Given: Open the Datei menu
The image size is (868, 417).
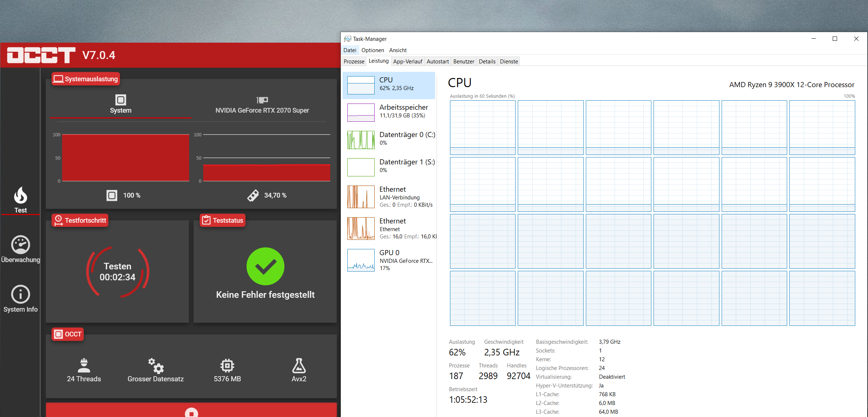Looking at the screenshot, I should pyautogui.click(x=350, y=50).
